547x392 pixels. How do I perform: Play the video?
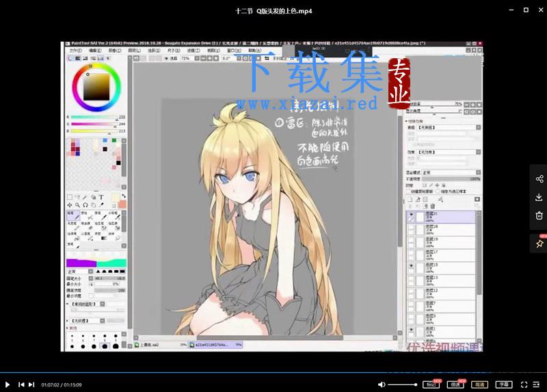tap(8, 384)
